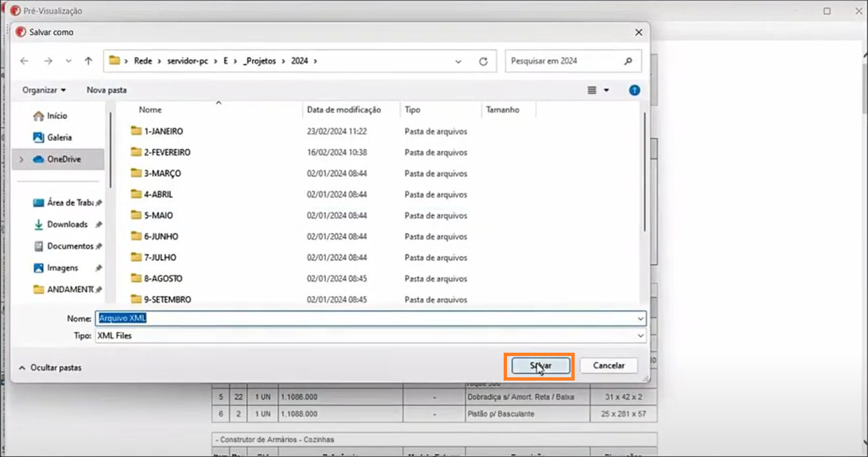This screenshot has width=868, height=457.
Task: Open the Tipo file type dropdown
Action: click(x=640, y=336)
